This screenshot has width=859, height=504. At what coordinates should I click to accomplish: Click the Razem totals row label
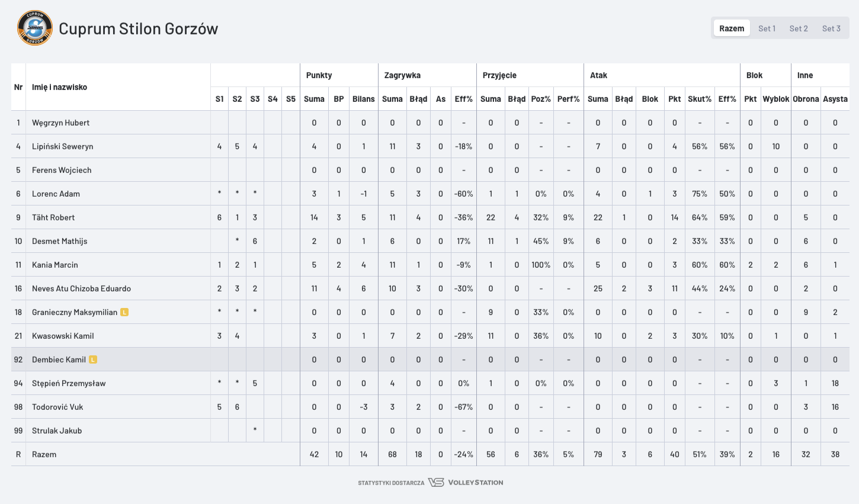44,454
